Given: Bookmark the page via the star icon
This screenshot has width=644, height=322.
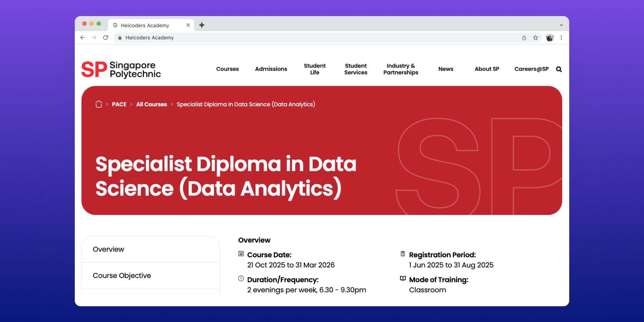Looking at the screenshot, I should [x=536, y=38].
